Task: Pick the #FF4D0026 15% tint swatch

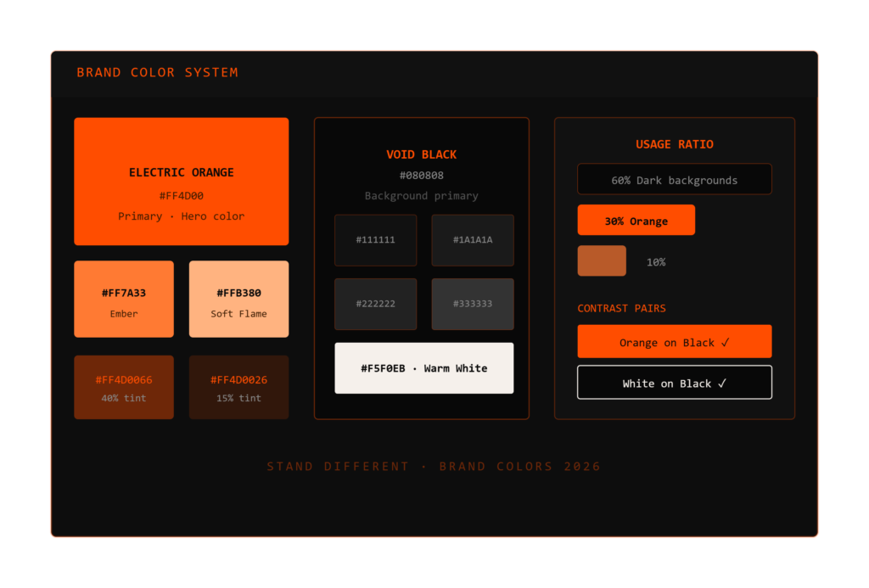Action: click(238, 388)
